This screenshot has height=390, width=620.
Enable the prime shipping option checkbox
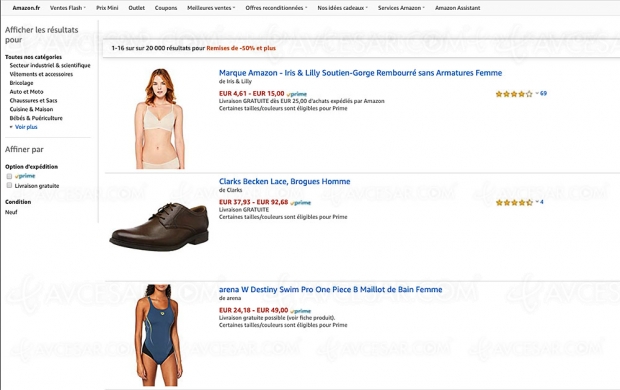9,176
